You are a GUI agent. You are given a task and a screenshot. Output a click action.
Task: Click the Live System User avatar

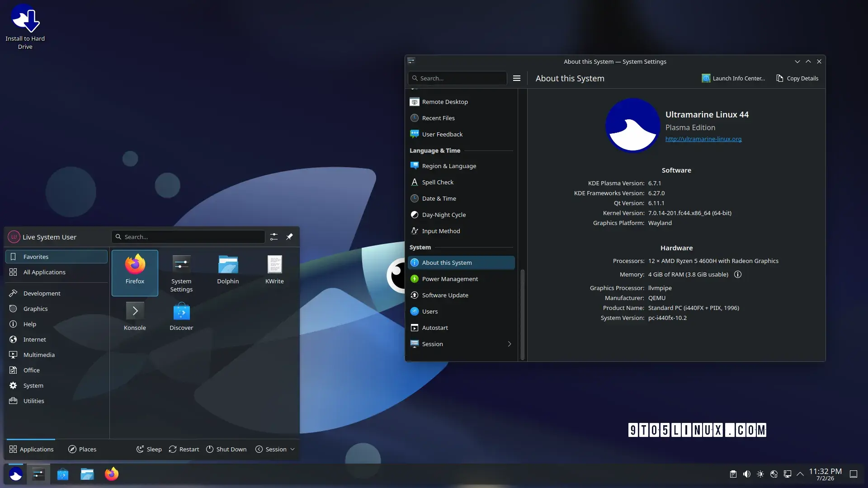click(x=14, y=237)
